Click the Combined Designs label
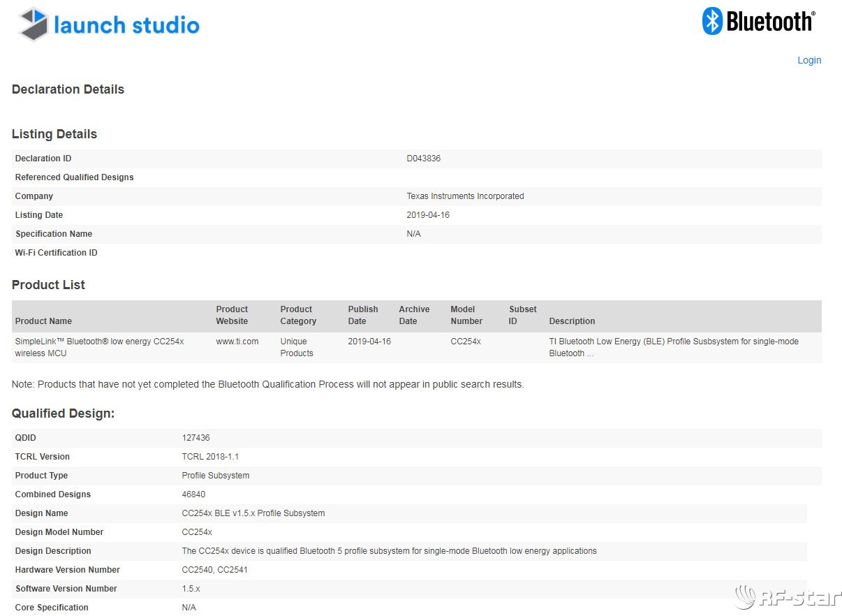Image resolution: width=842 pixels, height=616 pixels. click(x=53, y=494)
